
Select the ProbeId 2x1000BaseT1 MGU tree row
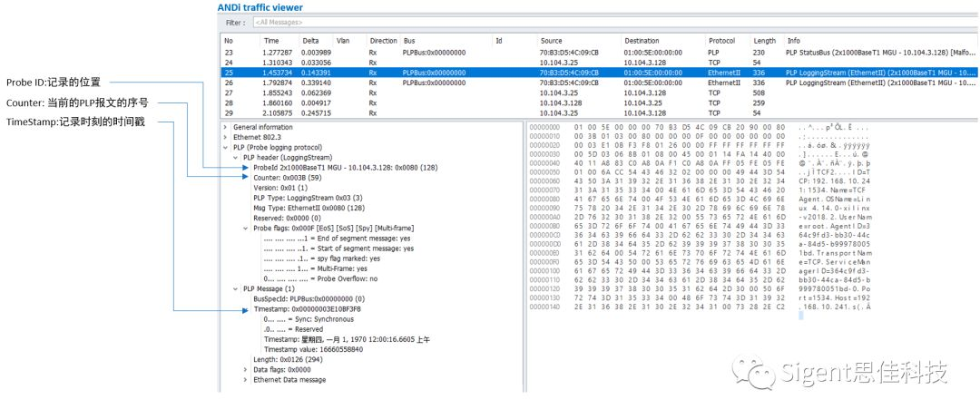[345, 168]
